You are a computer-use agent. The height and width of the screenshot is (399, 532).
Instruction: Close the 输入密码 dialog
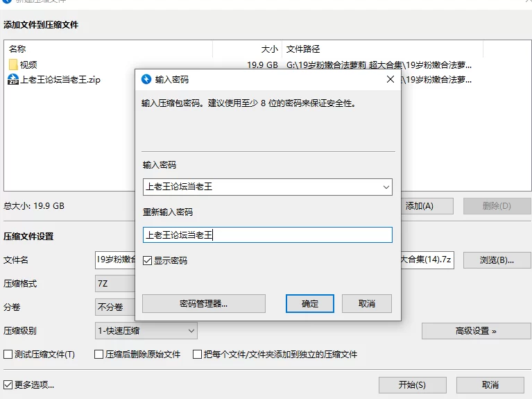[391, 79]
